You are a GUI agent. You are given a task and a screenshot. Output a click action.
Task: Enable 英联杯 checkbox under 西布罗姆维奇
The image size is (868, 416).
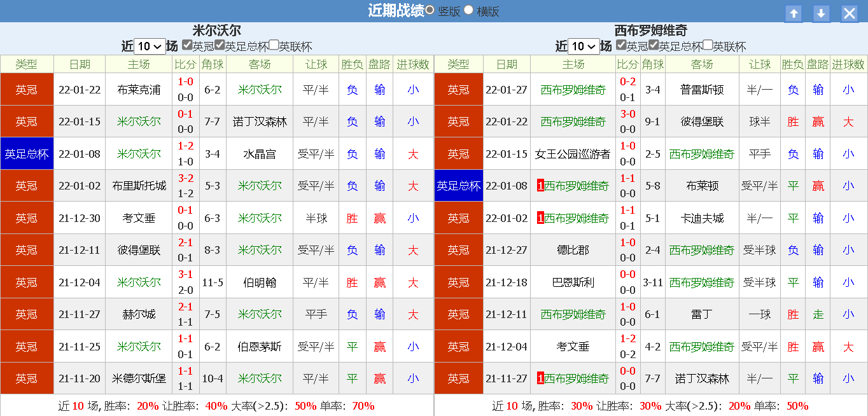708,45
